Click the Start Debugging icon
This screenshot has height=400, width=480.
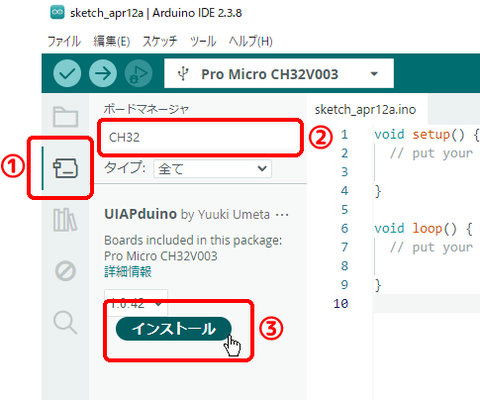point(138,73)
